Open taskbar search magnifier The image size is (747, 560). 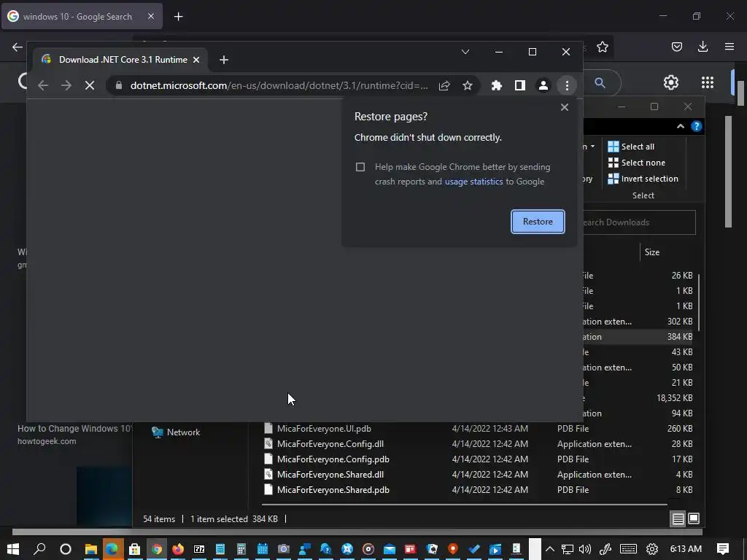coord(39,549)
